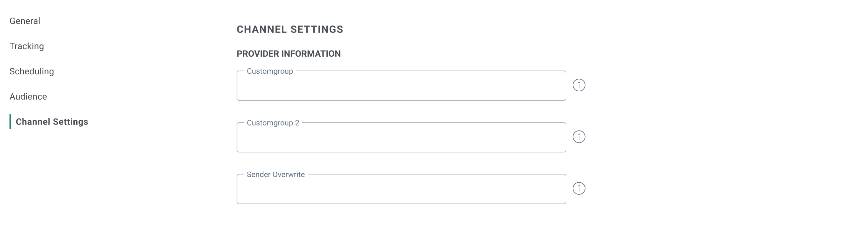Screen dimensions: 868x245
Task: Open the General settings section
Action: click(x=25, y=21)
